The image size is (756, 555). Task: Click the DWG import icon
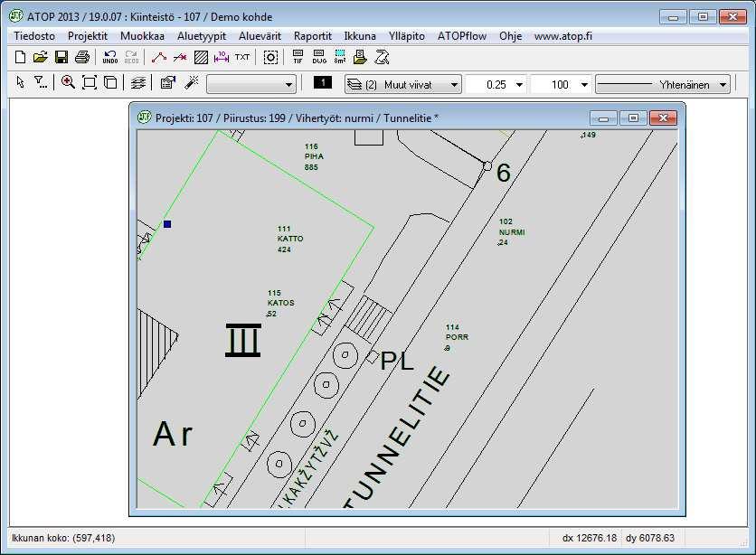[318, 57]
